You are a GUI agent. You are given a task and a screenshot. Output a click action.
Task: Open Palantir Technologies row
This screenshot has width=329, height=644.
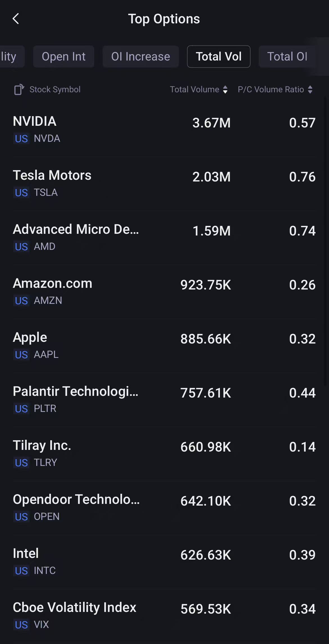pyautogui.click(x=164, y=400)
